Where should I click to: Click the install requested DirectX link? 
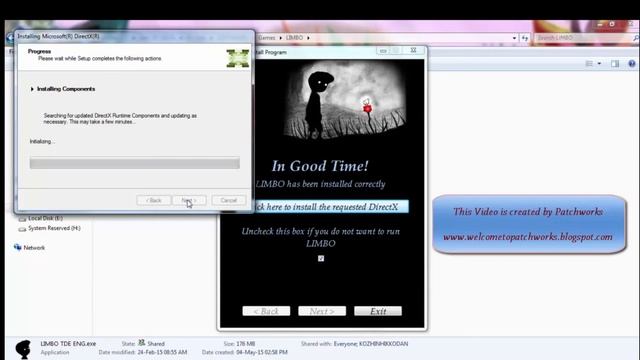pos(331,207)
